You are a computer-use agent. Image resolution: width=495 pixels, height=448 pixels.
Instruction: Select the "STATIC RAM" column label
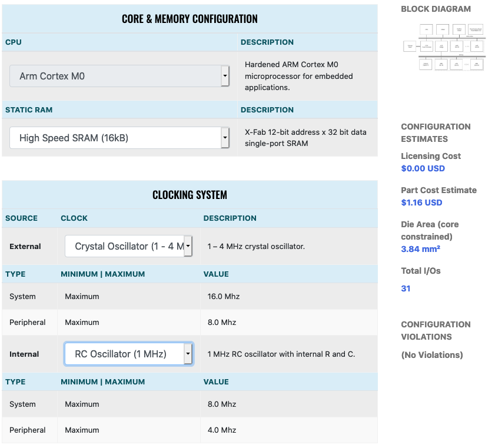pyautogui.click(x=29, y=110)
